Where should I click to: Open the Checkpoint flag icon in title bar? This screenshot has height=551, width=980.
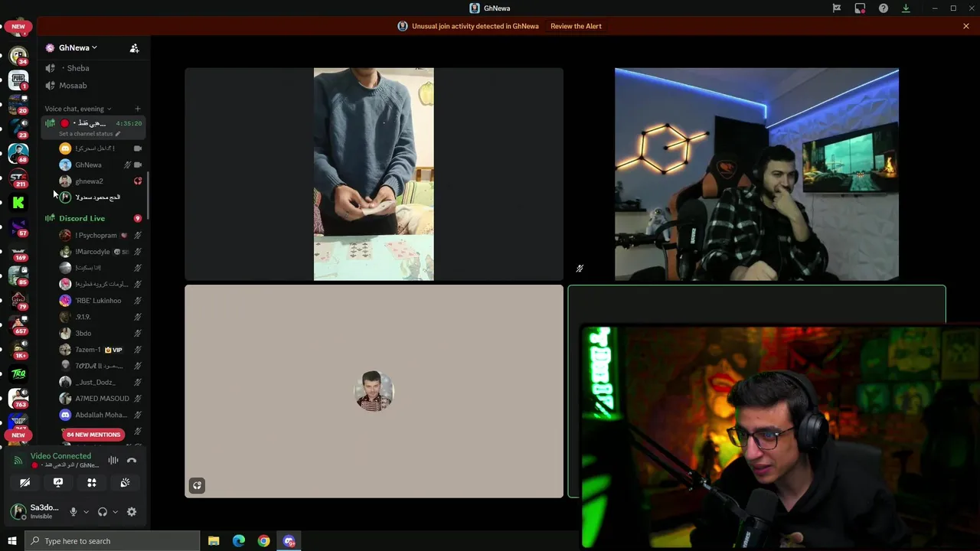click(x=837, y=8)
